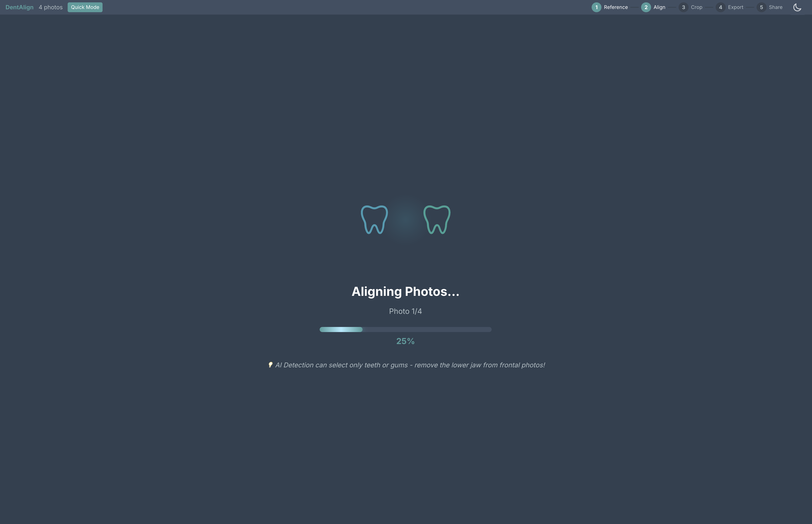Screen dimensions: 812x524
Task: Toggle the dark mode moon icon
Action: click(797, 7)
